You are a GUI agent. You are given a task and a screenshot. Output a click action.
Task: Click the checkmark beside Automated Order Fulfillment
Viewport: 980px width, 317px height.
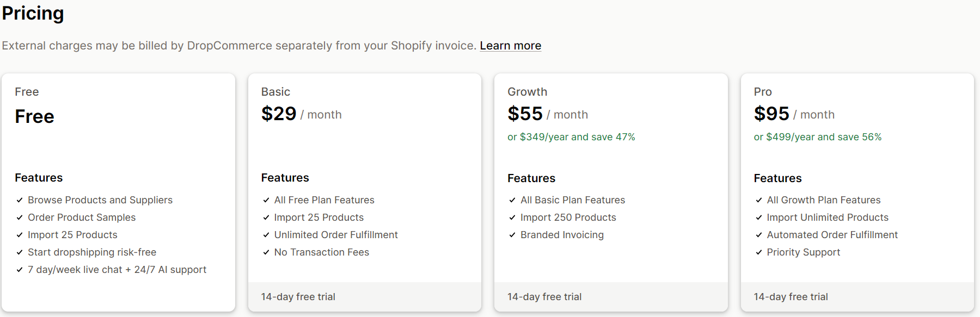click(758, 235)
